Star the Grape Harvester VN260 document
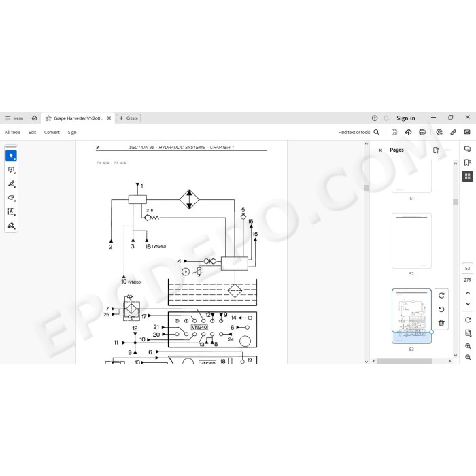The image size is (476, 476). pyautogui.click(x=48, y=118)
